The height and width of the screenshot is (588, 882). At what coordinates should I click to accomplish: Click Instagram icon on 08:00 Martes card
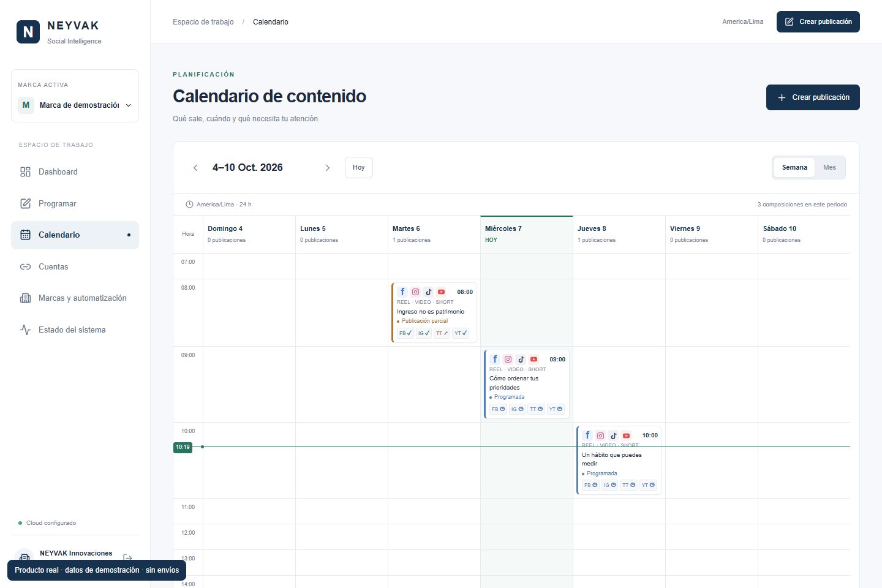click(x=415, y=292)
